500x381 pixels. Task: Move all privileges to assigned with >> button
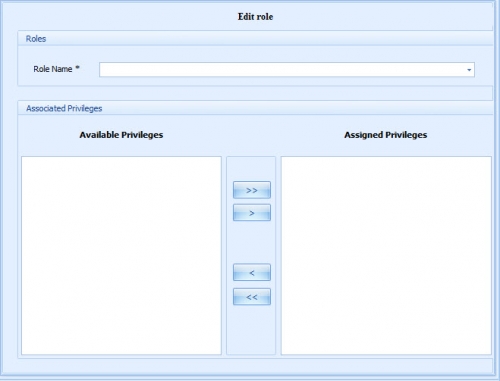click(x=252, y=190)
